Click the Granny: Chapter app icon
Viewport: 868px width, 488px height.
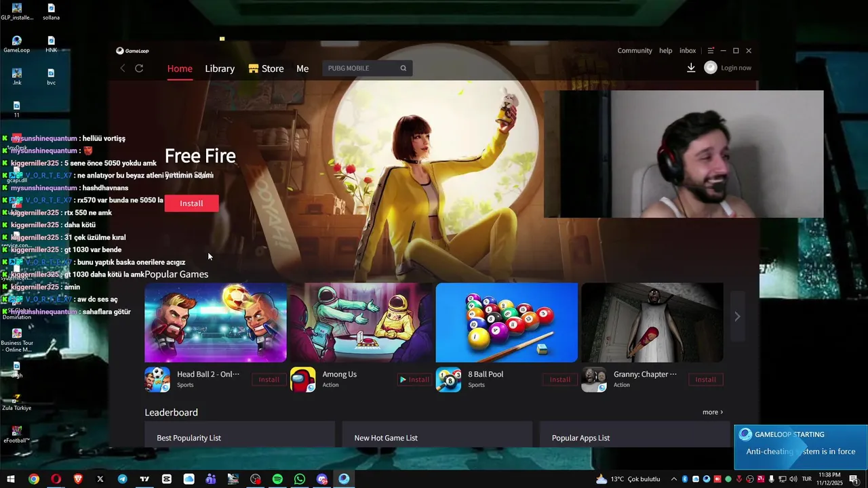tap(594, 380)
